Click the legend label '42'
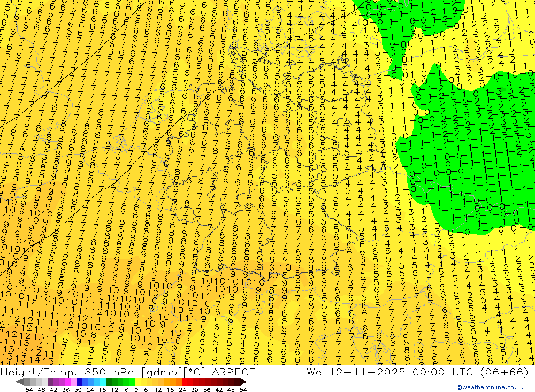The height and width of the screenshot is (392, 535). [219, 390]
